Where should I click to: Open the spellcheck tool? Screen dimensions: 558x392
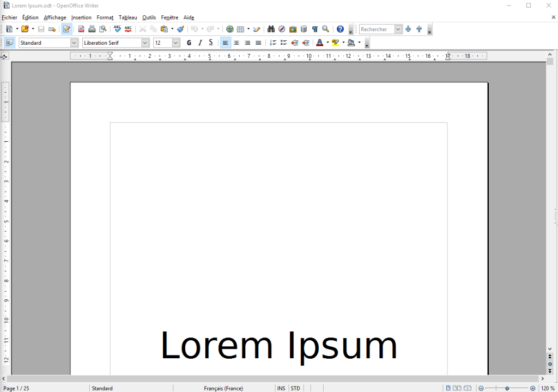click(x=117, y=29)
